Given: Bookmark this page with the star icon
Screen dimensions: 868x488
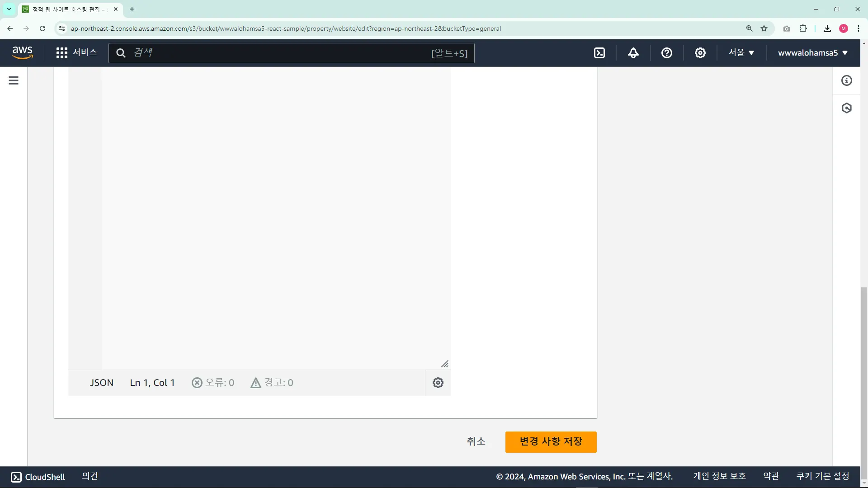Looking at the screenshot, I should (x=764, y=28).
